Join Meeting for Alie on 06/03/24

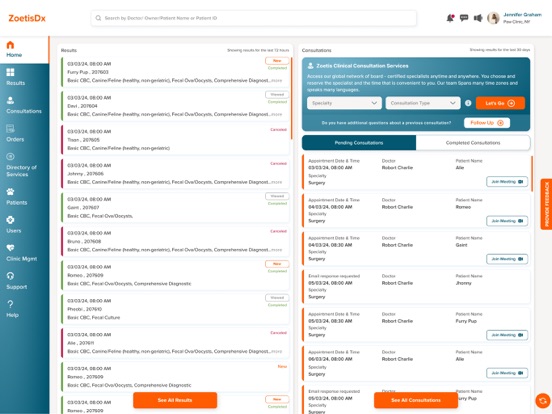[507, 373]
